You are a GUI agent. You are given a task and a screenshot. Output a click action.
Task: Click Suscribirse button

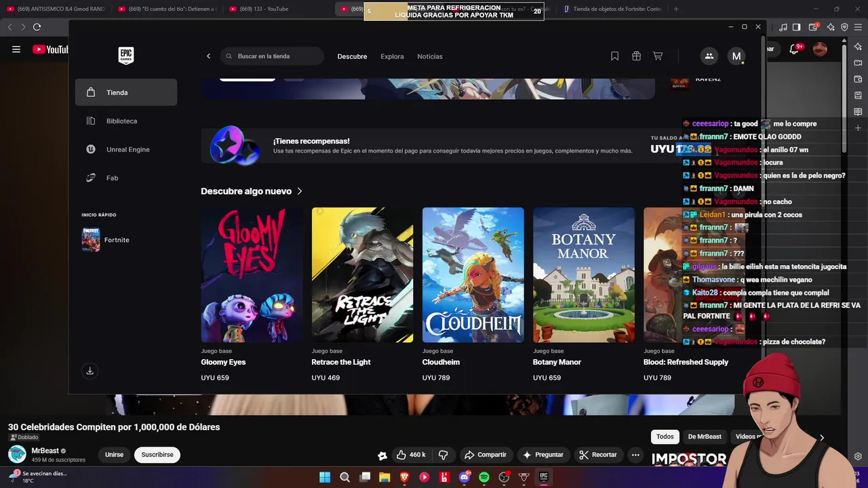(x=157, y=455)
